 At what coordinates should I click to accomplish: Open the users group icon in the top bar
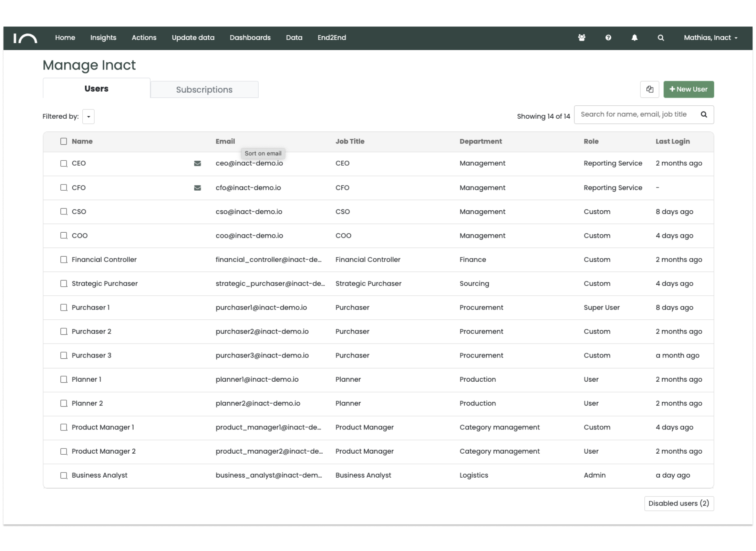click(x=581, y=38)
